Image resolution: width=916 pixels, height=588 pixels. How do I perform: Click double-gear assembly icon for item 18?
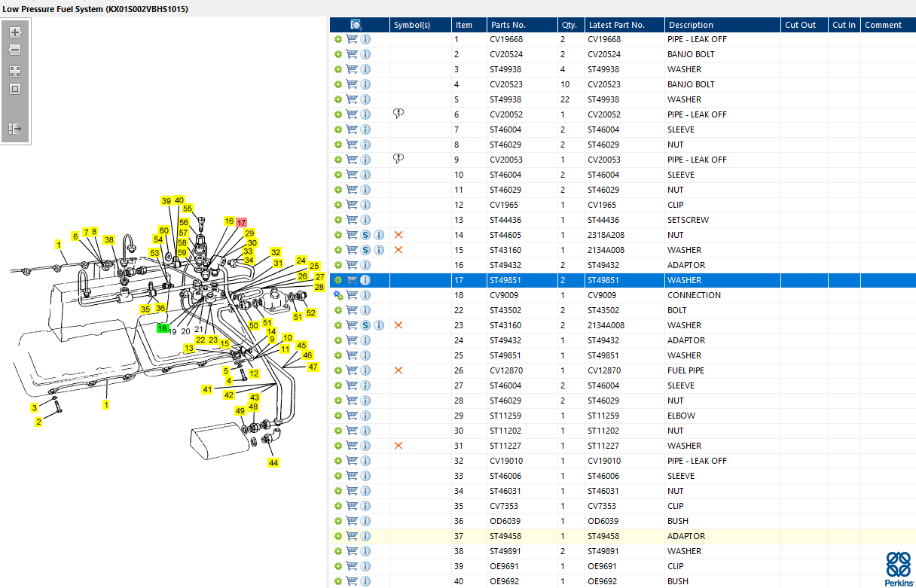338,295
